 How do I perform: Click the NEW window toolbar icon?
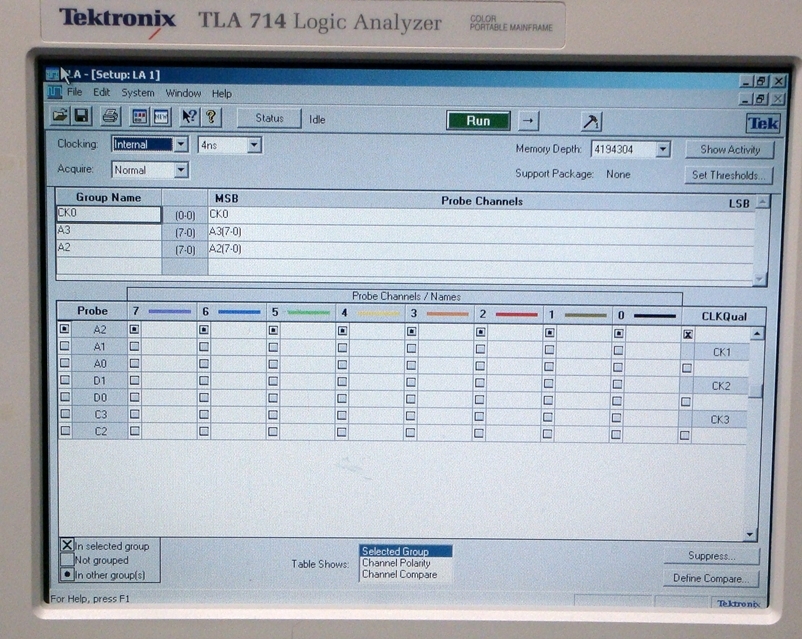(x=161, y=117)
